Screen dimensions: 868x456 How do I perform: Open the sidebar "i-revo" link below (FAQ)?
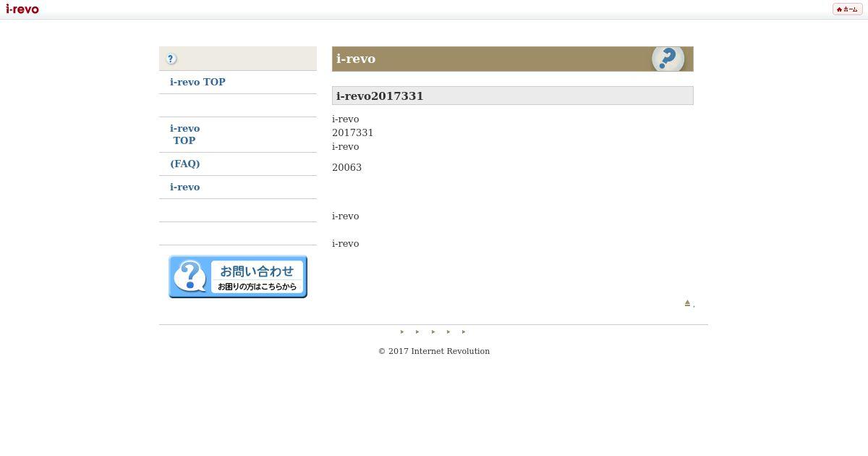[184, 187]
